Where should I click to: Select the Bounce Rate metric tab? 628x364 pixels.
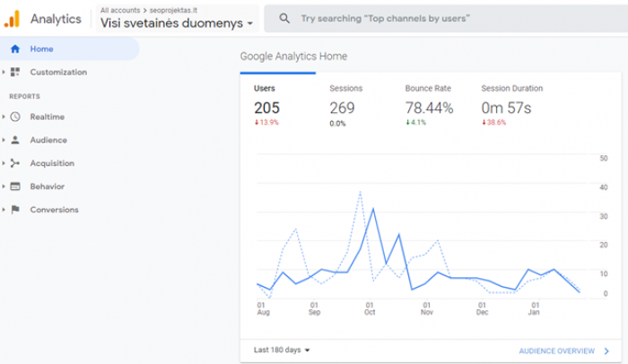point(430,106)
